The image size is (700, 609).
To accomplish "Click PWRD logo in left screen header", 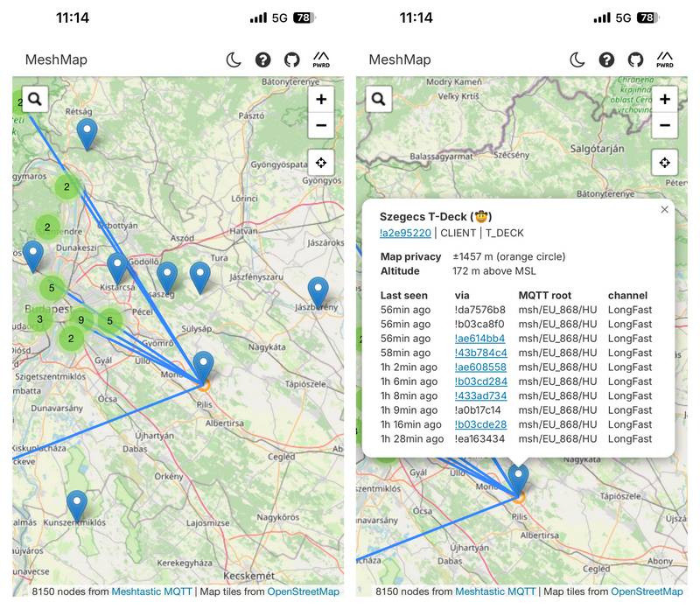I will point(321,59).
